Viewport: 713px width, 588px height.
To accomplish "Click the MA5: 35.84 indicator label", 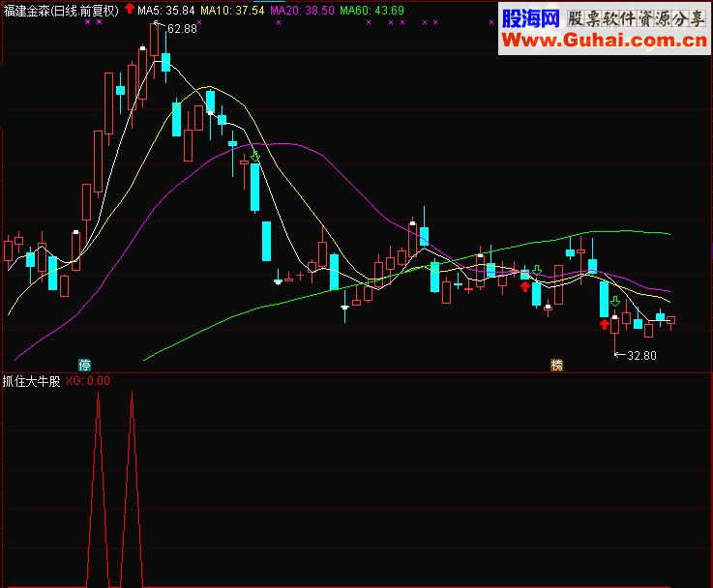I will (x=166, y=10).
